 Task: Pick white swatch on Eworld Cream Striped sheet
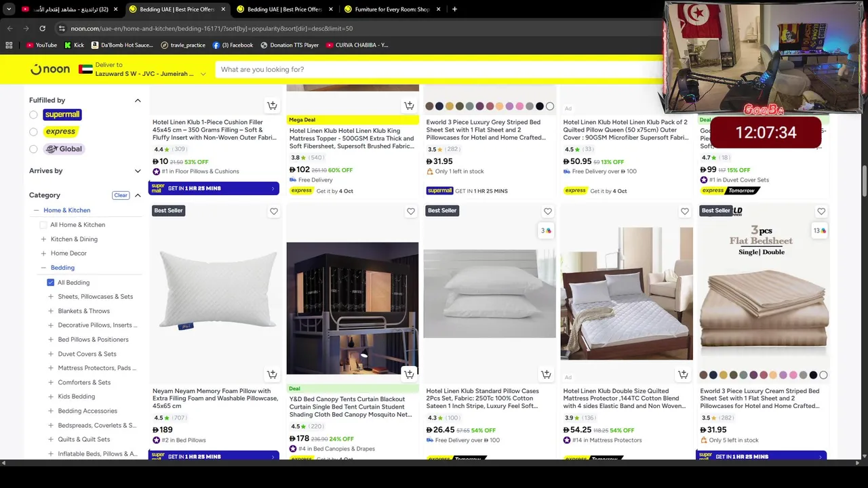tap(823, 375)
